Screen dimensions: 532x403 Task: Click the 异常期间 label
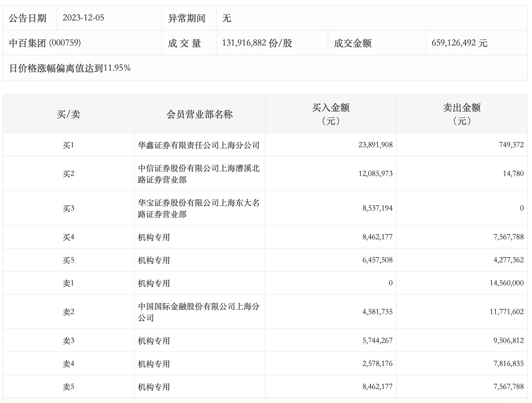pos(187,18)
